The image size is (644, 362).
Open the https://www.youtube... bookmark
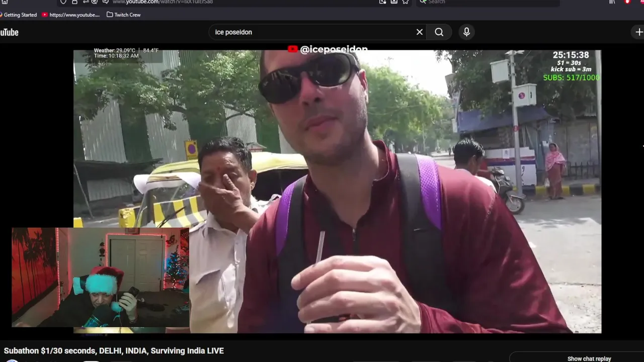pyautogui.click(x=71, y=15)
